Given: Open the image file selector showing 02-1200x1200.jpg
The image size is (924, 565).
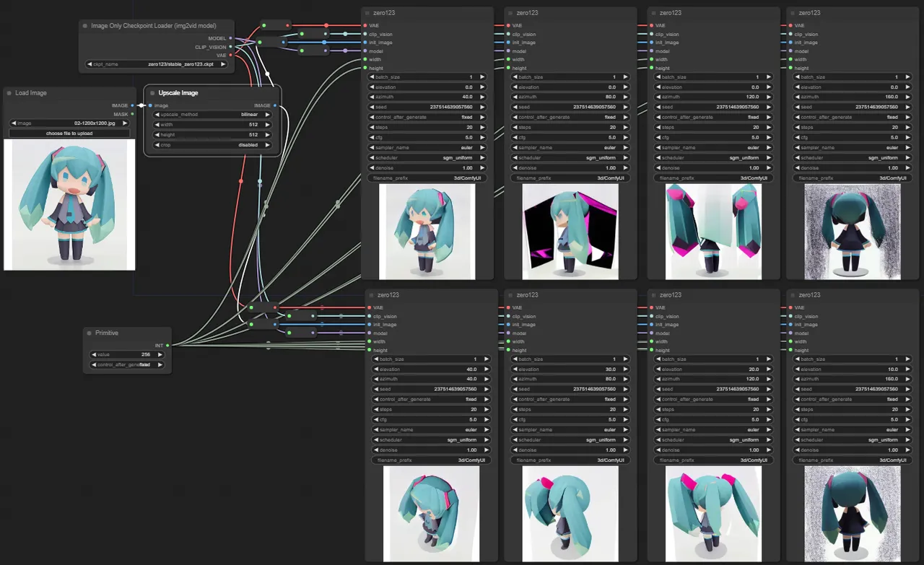Looking at the screenshot, I should pos(69,123).
